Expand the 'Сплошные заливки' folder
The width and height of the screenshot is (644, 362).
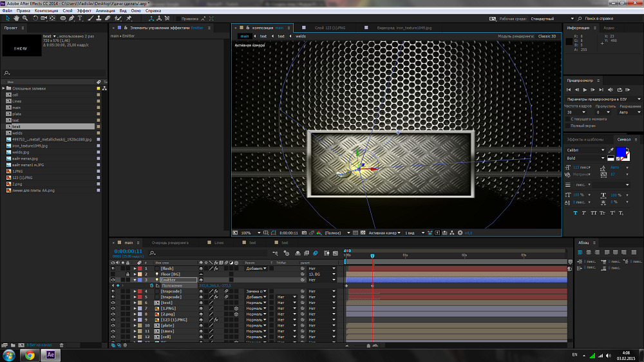[4, 88]
